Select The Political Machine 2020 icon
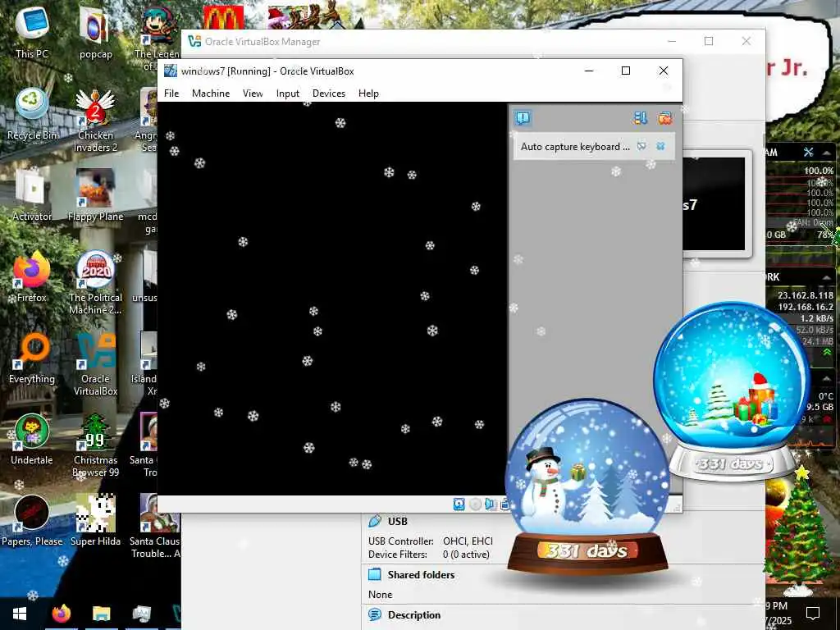 click(x=95, y=282)
